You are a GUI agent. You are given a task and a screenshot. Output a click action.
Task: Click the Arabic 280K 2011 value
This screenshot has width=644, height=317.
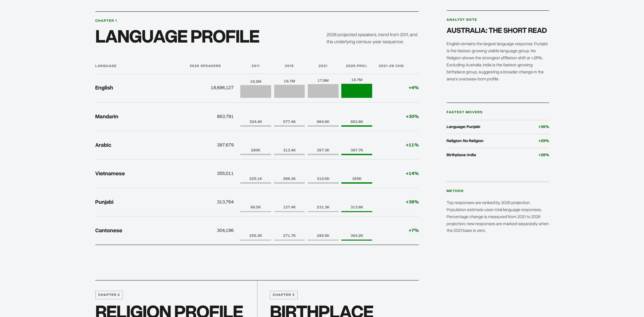click(x=256, y=150)
